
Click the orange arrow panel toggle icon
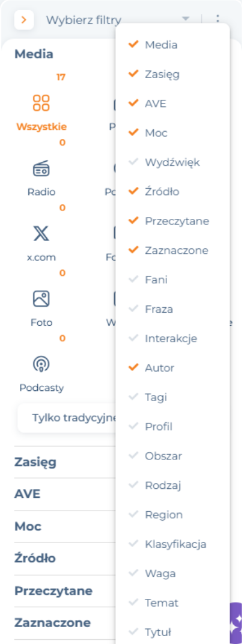click(x=24, y=20)
